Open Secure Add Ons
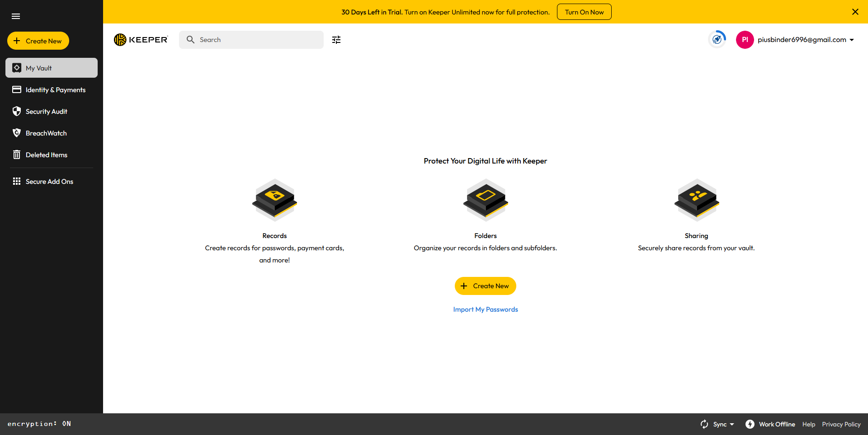868x435 pixels. [49, 182]
